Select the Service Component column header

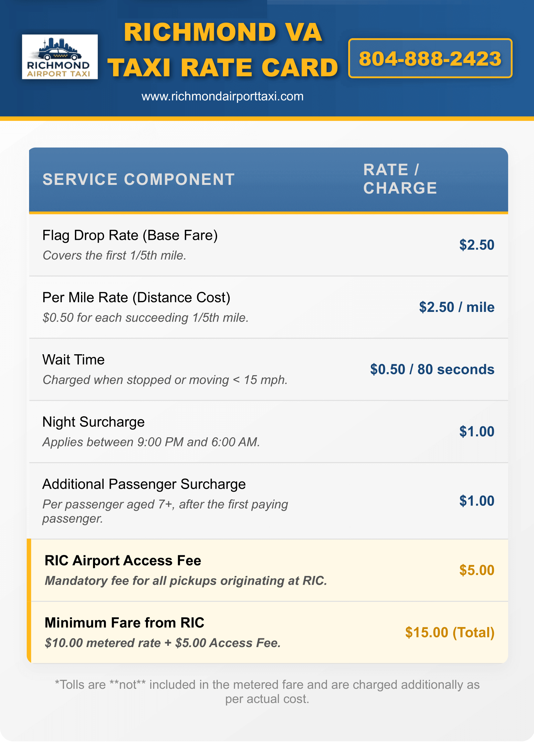pos(139,179)
